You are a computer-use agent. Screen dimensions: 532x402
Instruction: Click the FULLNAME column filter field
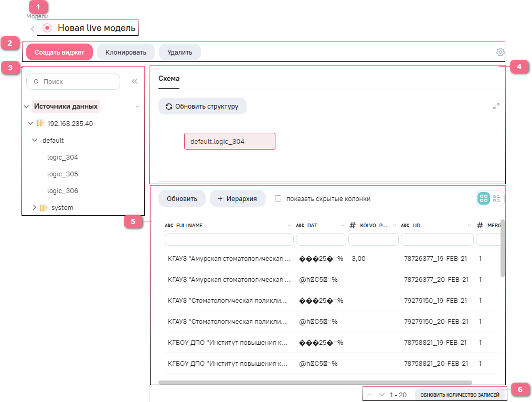(x=229, y=239)
